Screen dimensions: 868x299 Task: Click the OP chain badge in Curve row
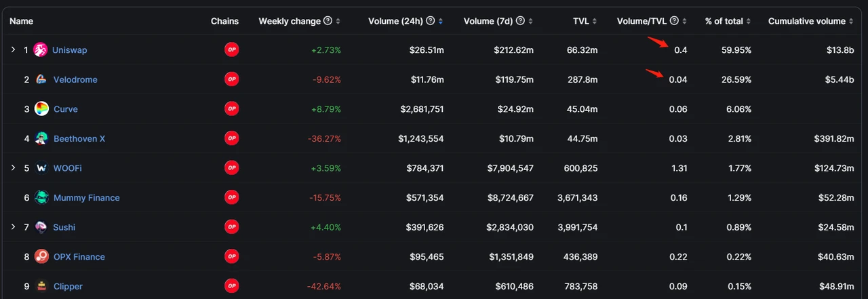[x=231, y=108]
